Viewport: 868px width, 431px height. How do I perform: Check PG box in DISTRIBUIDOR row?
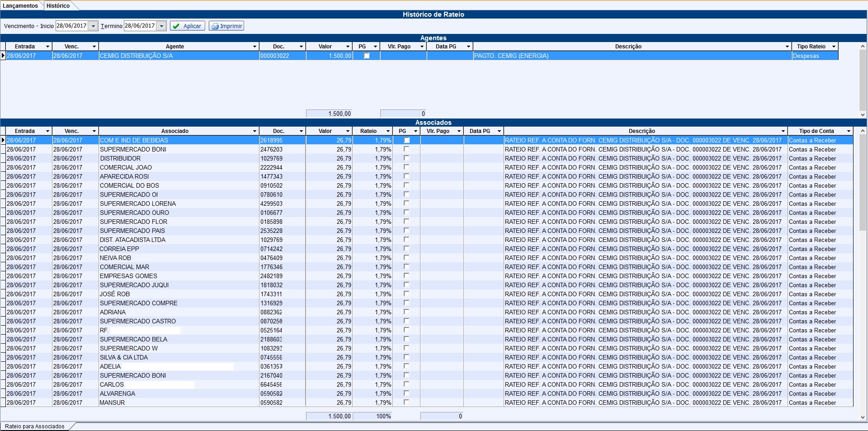[x=406, y=158]
